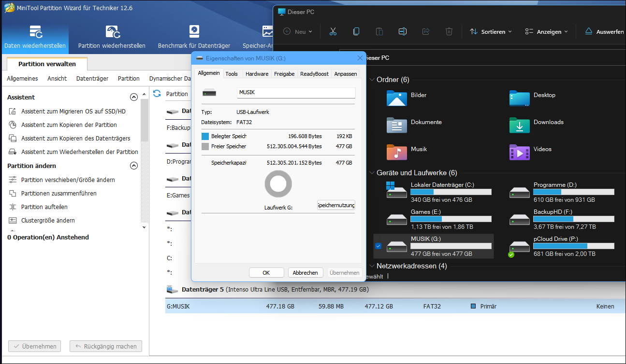The width and height of the screenshot is (626, 364).
Task: Refresh the partition list icon
Action: coord(157,93)
